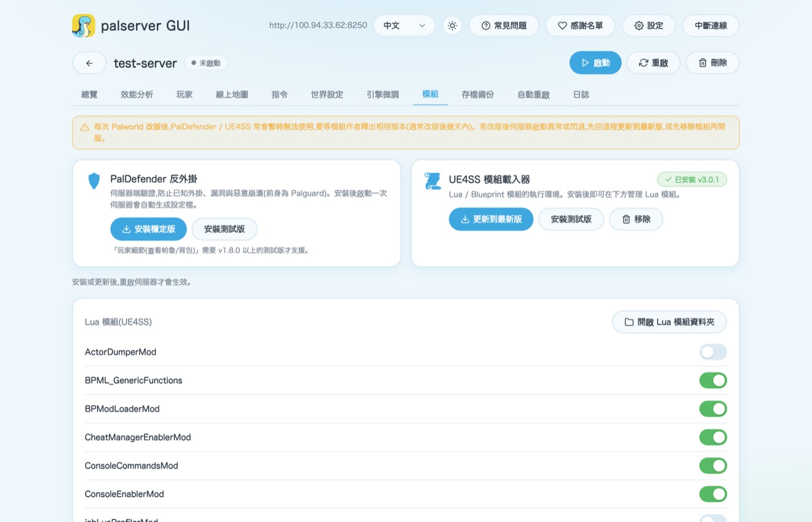The height and width of the screenshot is (522, 812).
Task: Click the palserver GUI dinosaur logo
Action: 84,26
